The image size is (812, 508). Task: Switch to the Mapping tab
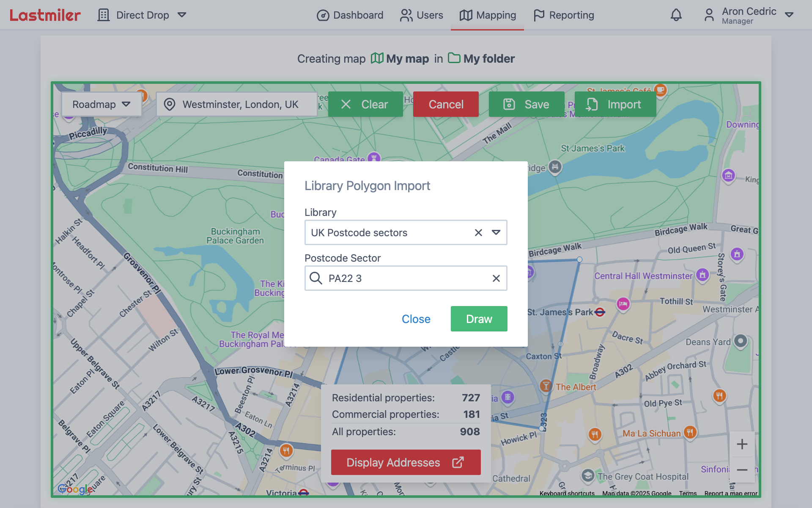coord(487,15)
